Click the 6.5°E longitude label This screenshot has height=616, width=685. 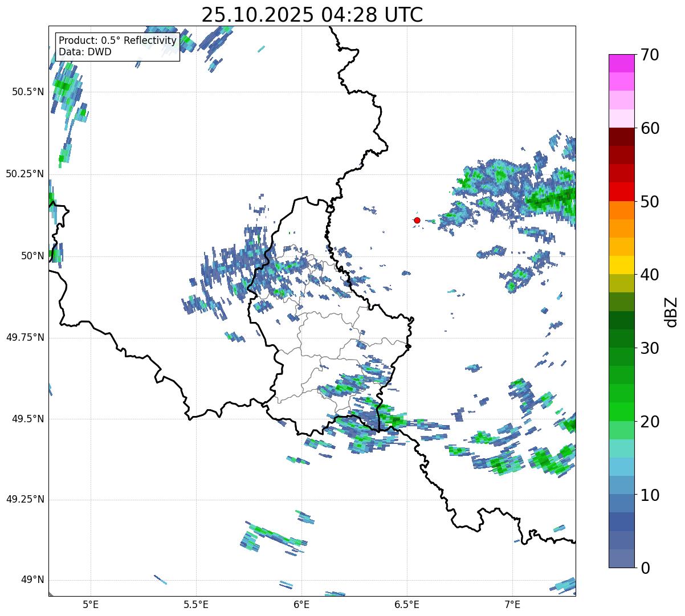(x=407, y=604)
